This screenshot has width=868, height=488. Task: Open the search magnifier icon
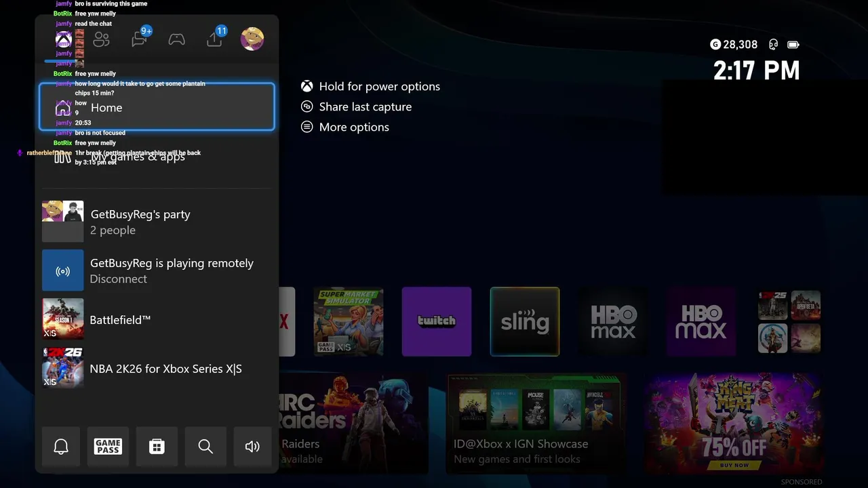click(205, 446)
